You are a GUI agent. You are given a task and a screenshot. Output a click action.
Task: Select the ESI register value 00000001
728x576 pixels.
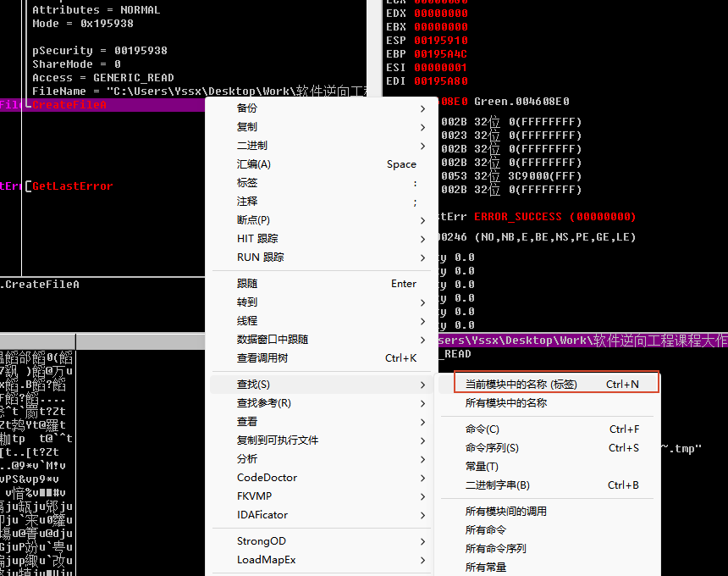click(x=440, y=68)
